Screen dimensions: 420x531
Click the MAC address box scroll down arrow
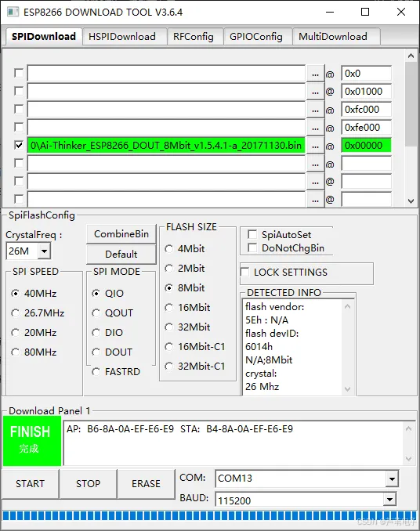[409, 459]
